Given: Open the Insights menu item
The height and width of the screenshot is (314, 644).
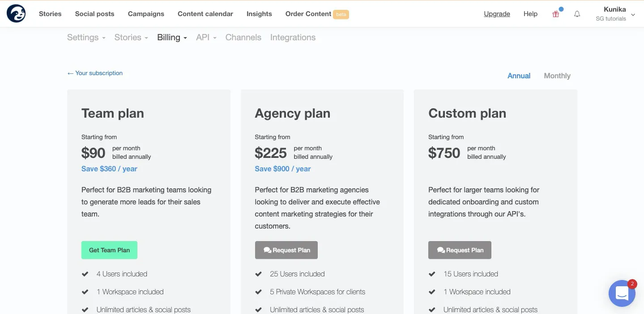Looking at the screenshot, I should coord(259,14).
